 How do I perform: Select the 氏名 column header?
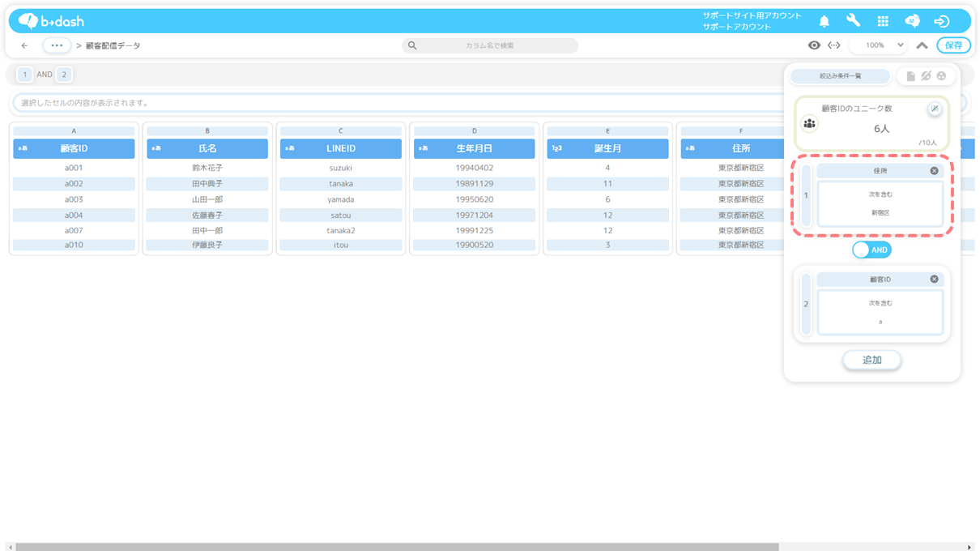pyautogui.click(x=207, y=148)
